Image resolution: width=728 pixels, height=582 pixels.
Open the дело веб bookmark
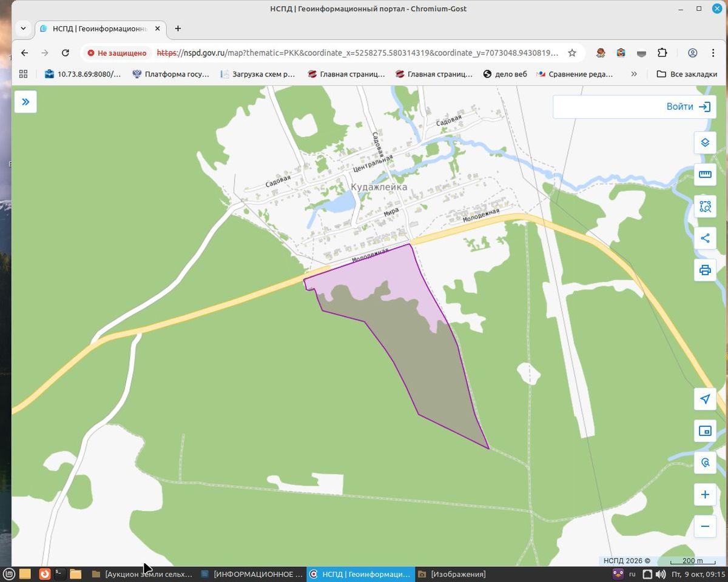[505, 74]
